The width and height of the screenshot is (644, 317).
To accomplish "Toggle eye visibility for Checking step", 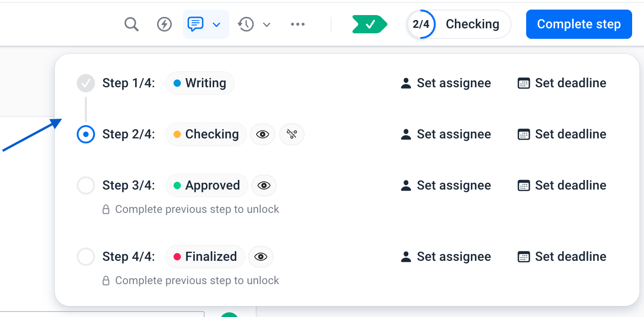I will click(263, 134).
